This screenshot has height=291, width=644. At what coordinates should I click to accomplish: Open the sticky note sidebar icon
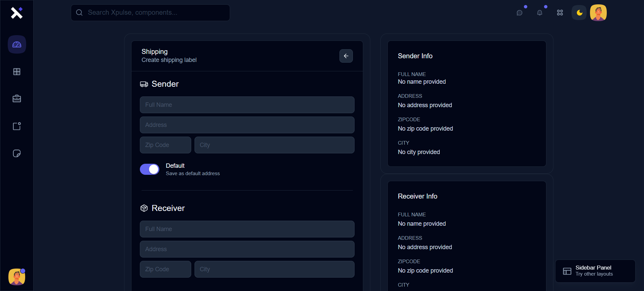pyautogui.click(x=17, y=153)
